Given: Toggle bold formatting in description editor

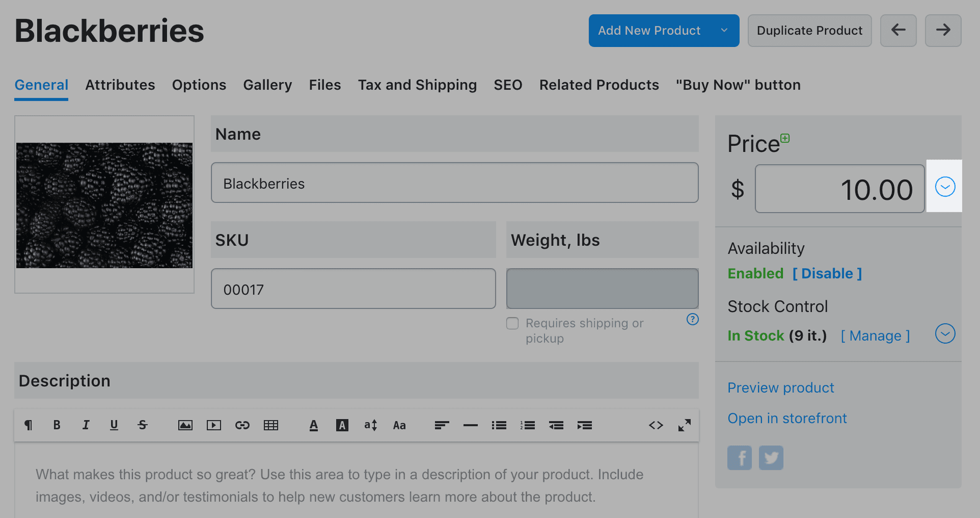Looking at the screenshot, I should [57, 425].
